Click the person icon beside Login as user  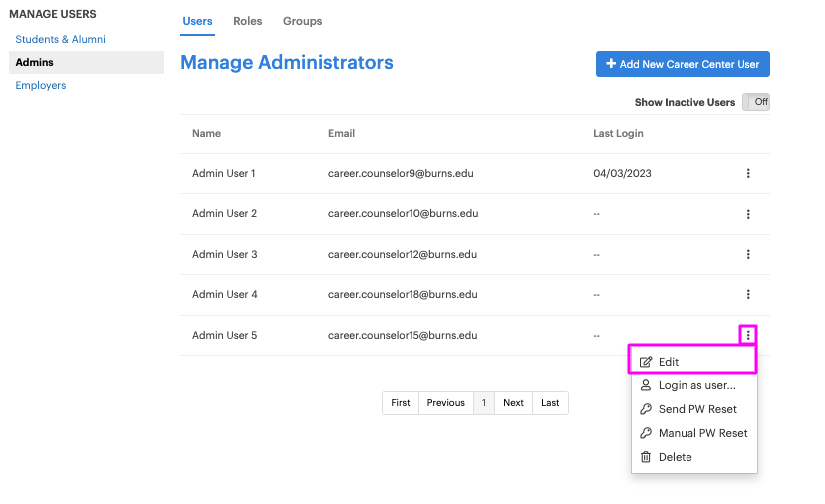click(x=645, y=385)
